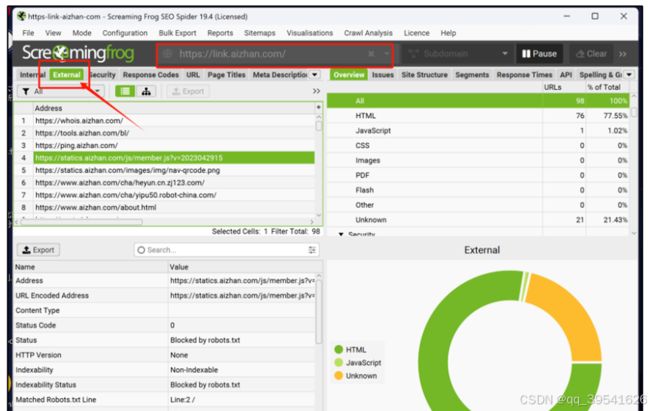Open the filter All dropdown
650x411 pixels.
pyautogui.click(x=61, y=91)
